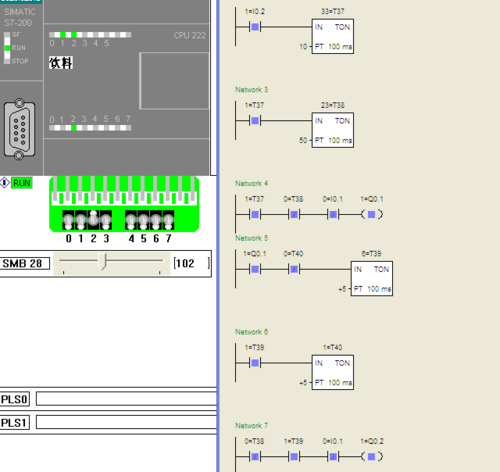Click the Q0.2 output coil in Network 7
The image size is (500, 472).
click(x=372, y=456)
